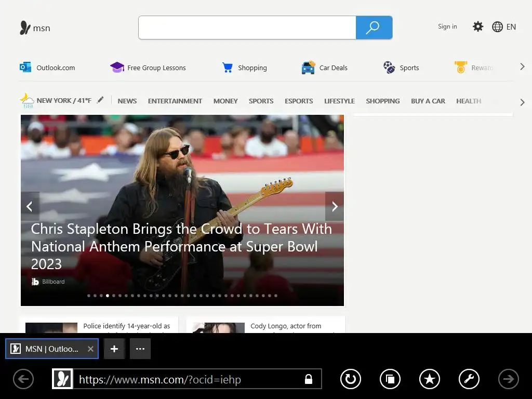The height and width of the screenshot is (399, 532).
Task: Click the padlock security icon
Action: (x=309, y=379)
